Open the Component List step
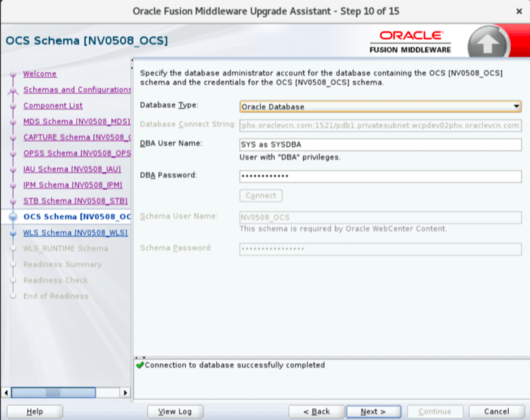The height and width of the screenshot is (420, 530). point(53,105)
